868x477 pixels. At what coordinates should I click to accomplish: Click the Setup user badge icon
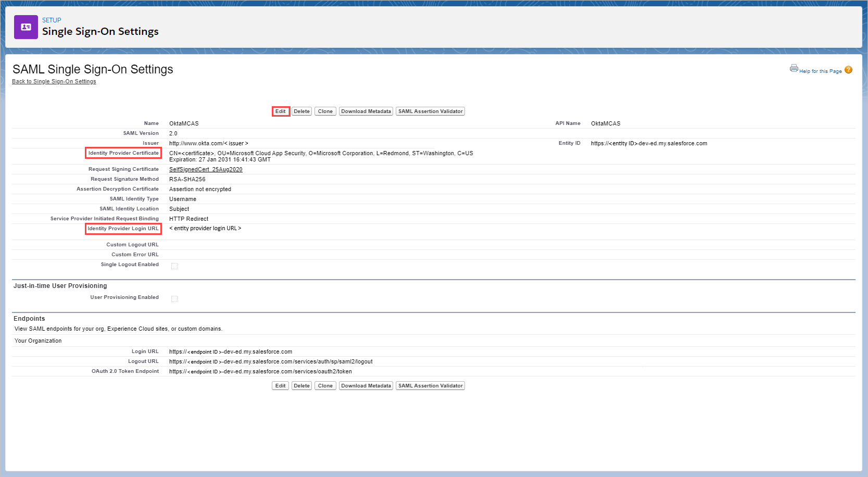click(x=26, y=27)
